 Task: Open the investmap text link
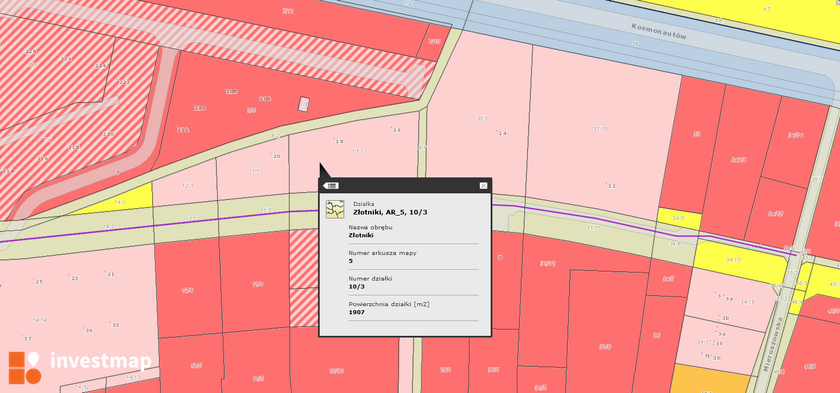point(100,361)
